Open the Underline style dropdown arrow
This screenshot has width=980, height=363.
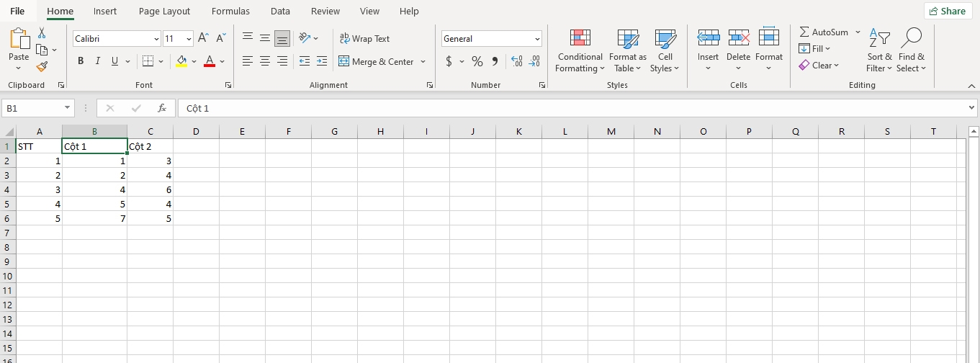click(x=126, y=61)
